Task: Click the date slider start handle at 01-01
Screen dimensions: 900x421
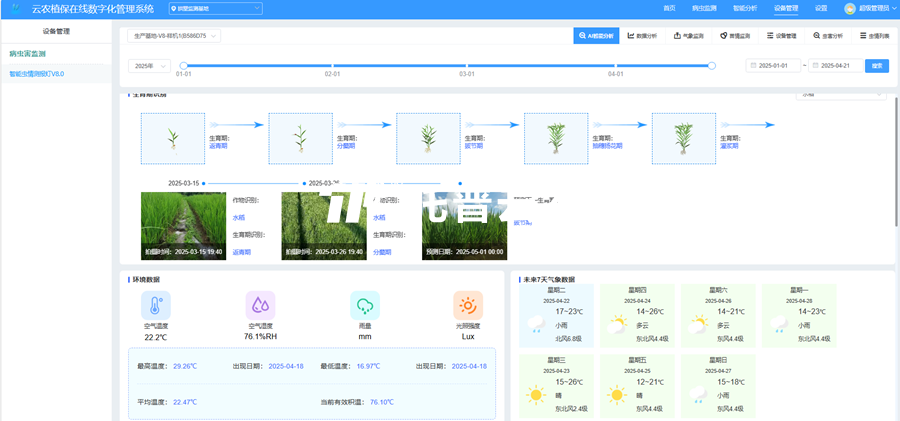Action: pyautogui.click(x=184, y=66)
